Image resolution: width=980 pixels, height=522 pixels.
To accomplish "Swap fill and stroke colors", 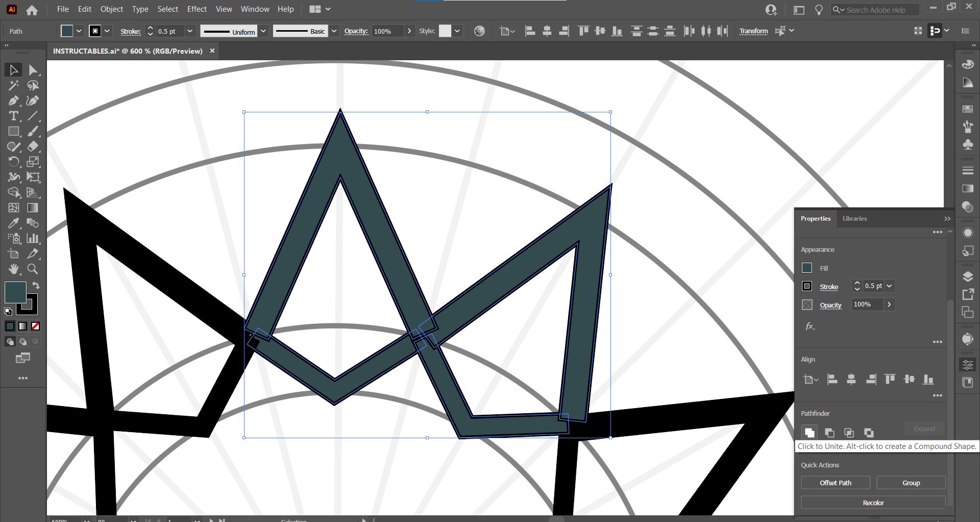I will (x=36, y=286).
